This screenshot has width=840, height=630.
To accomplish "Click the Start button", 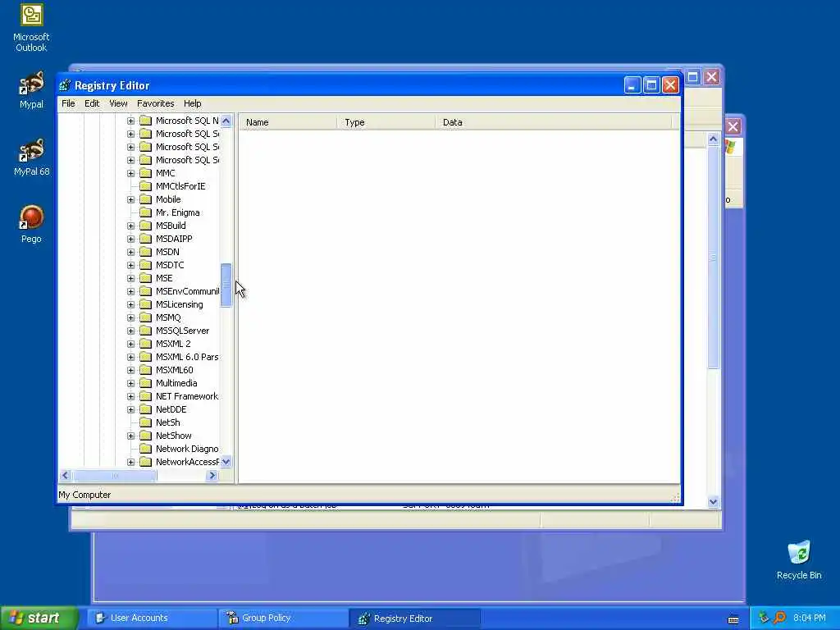I will (39, 618).
